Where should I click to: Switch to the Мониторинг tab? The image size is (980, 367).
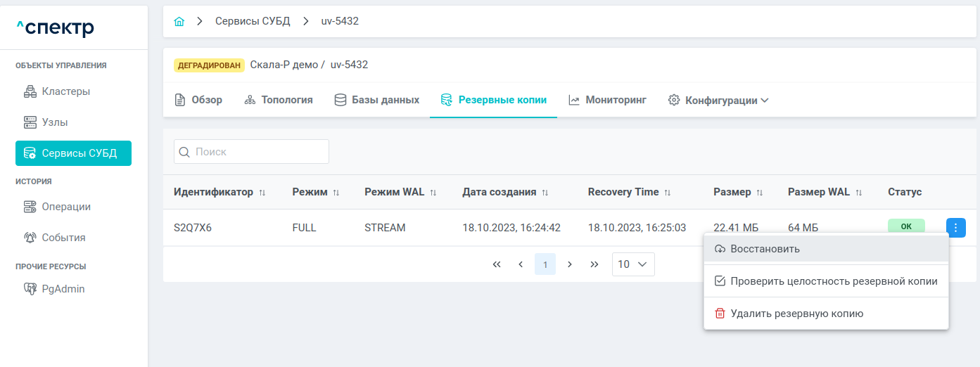click(x=607, y=101)
